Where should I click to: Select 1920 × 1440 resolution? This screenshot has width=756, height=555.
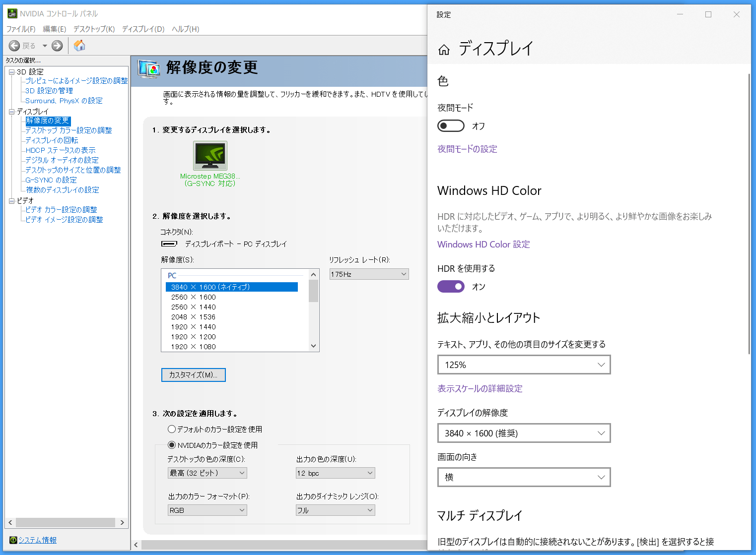(x=194, y=327)
